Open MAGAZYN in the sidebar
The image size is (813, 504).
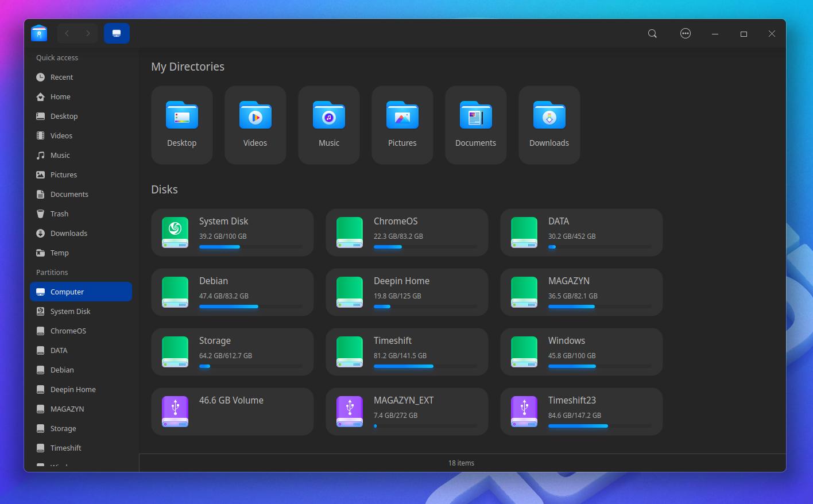81,409
